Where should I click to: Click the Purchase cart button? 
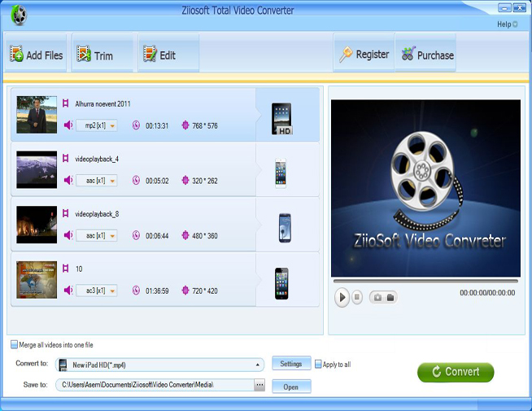coord(425,54)
